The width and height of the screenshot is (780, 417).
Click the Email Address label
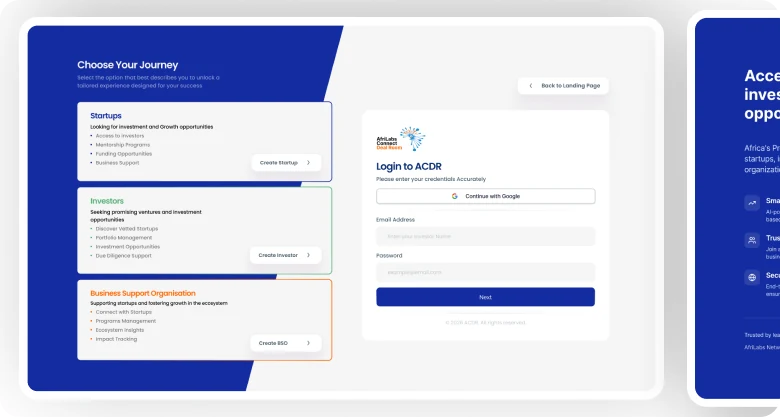point(395,219)
